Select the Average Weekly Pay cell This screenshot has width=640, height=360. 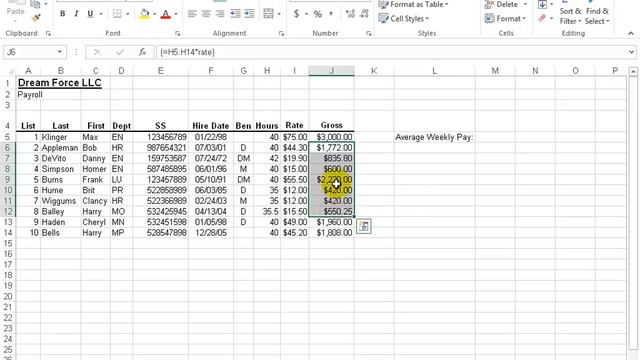point(434,137)
